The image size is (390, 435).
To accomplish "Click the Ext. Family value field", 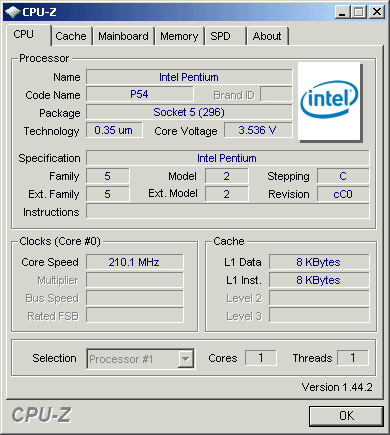I will click(x=108, y=194).
